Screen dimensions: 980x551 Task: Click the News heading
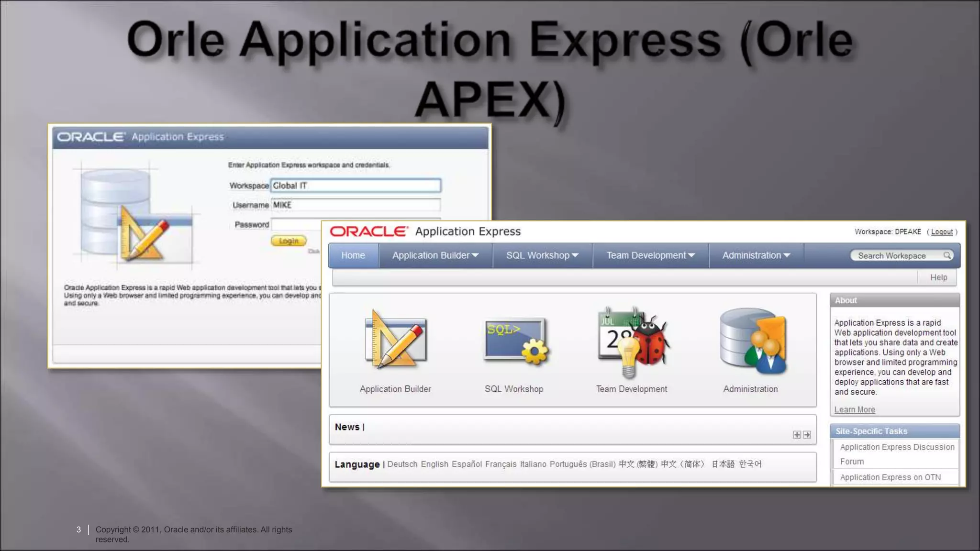347,427
